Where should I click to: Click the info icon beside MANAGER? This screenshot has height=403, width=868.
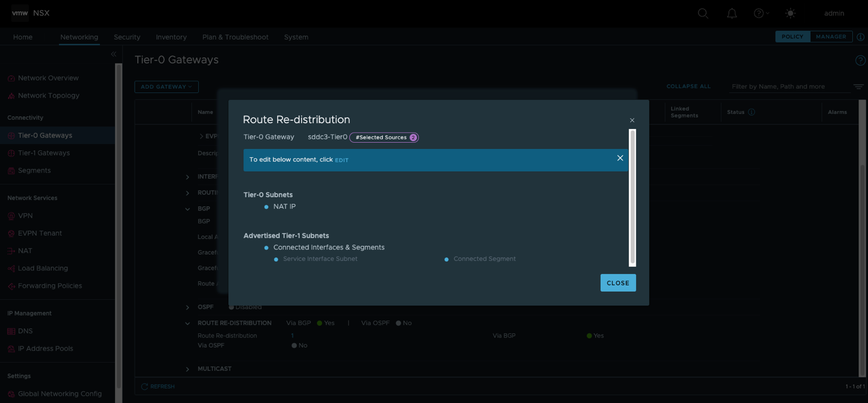pyautogui.click(x=860, y=37)
